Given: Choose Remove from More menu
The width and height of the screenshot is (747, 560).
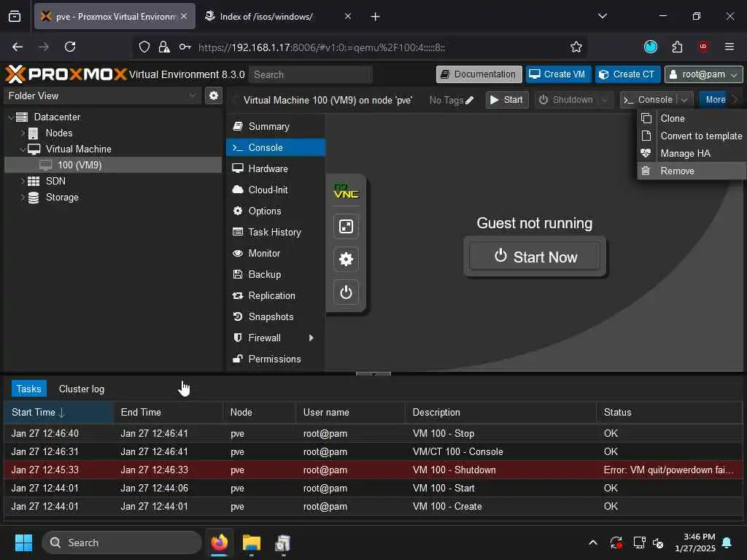Looking at the screenshot, I should pos(692,171).
